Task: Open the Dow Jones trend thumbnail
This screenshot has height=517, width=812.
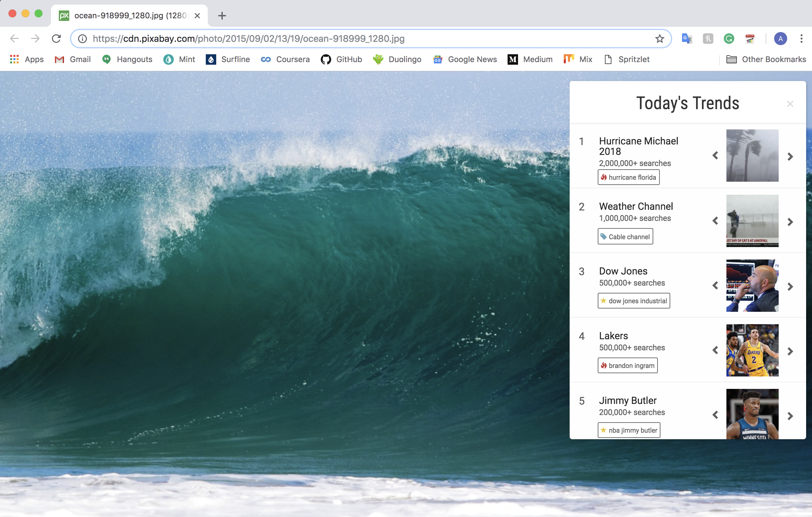Action: [x=752, y=286]
